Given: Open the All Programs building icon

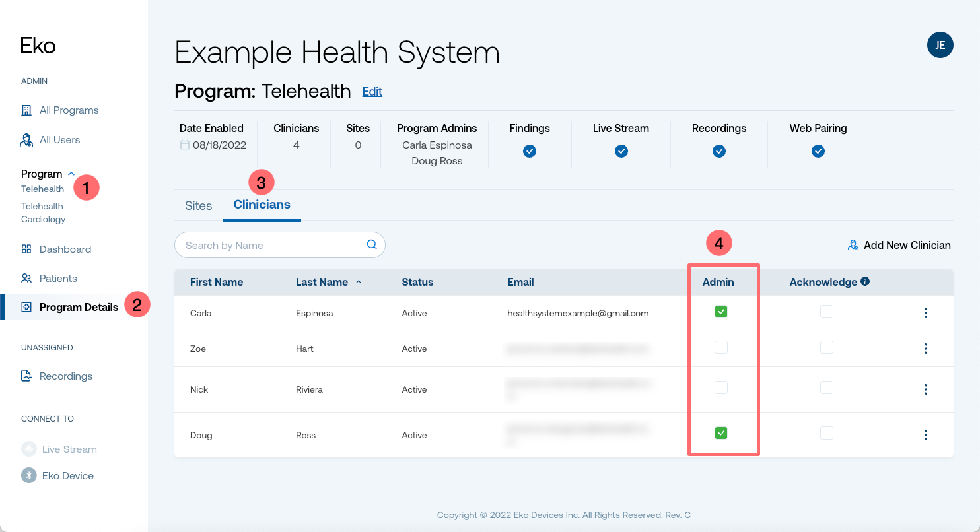Looking at the screenshot, I should tap(26, 110).
